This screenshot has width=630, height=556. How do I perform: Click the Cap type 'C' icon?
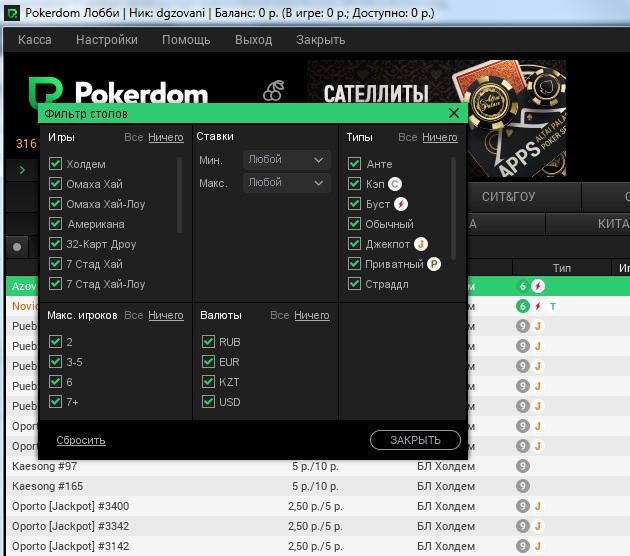[395, 184]
